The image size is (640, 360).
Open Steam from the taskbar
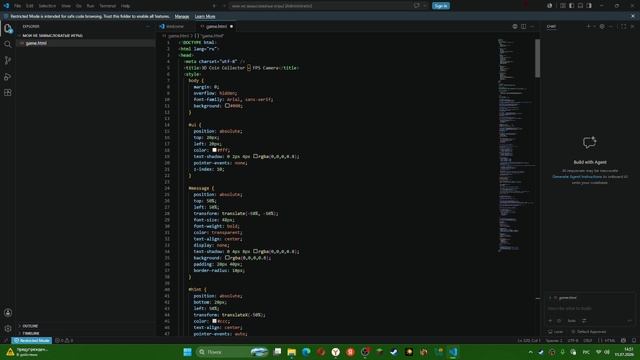point(394,352)
